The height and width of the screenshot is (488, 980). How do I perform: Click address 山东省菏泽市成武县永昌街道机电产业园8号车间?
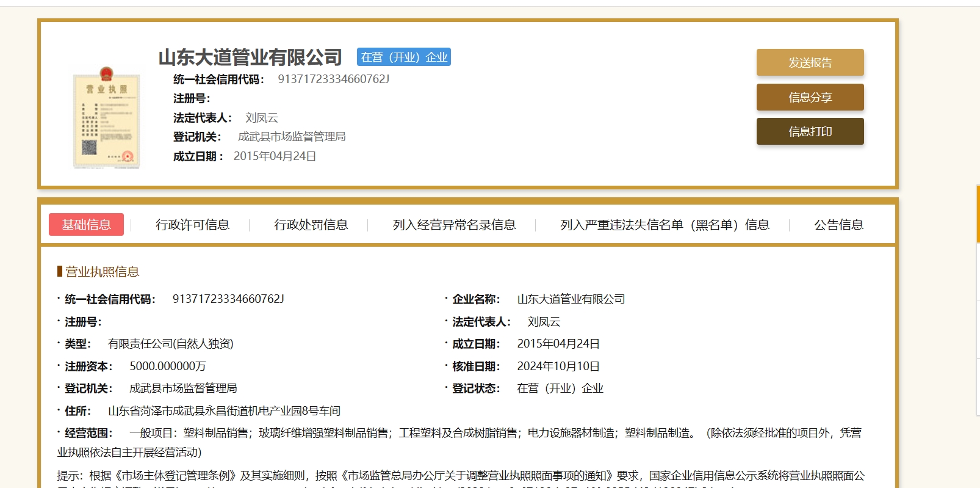(x=224, y=411)
